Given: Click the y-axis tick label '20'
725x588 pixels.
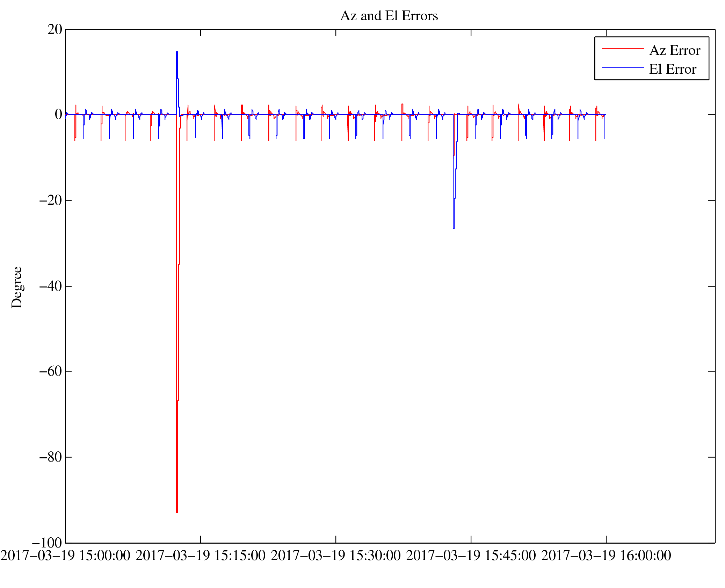Looking at the screenshot, I should point(55,29).
